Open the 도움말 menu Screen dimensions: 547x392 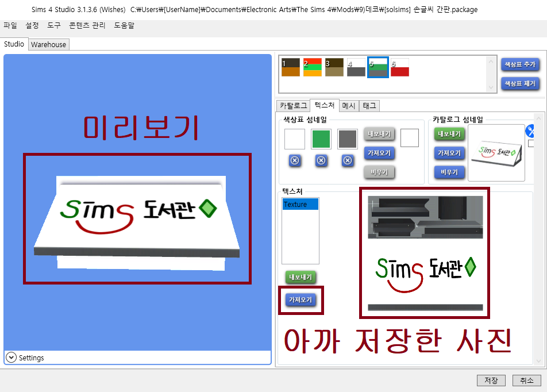[124, 25]
